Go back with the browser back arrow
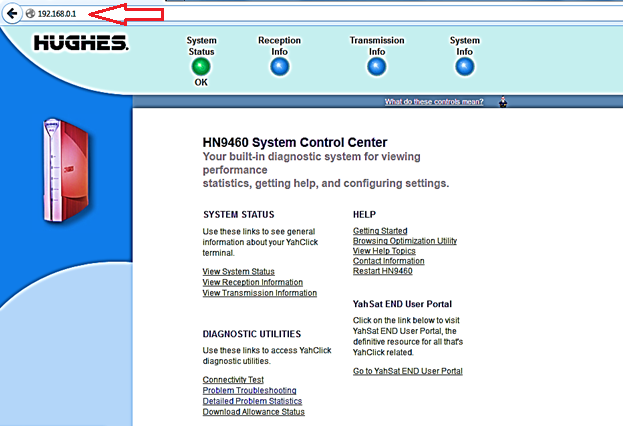 pos(12,14)
